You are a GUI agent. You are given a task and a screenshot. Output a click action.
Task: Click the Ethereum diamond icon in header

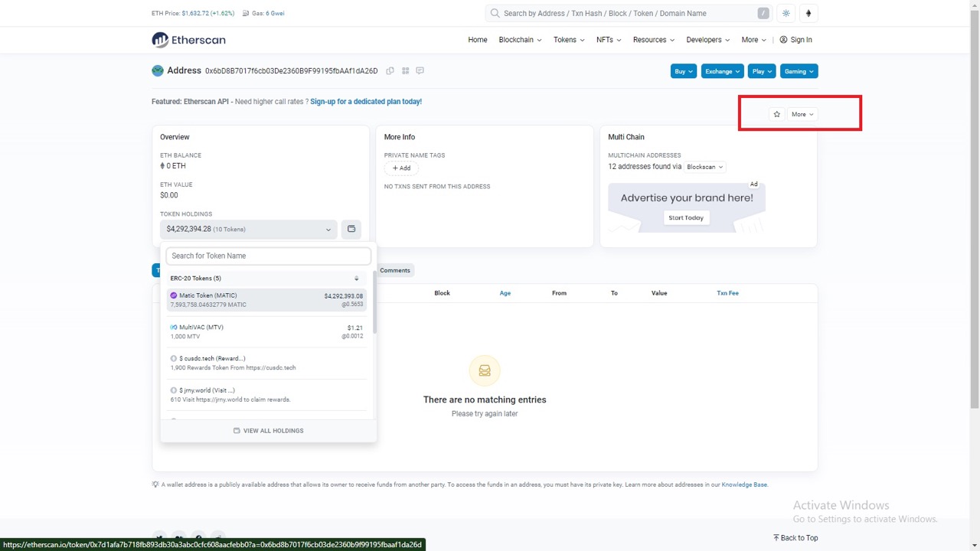pos(808,13)
